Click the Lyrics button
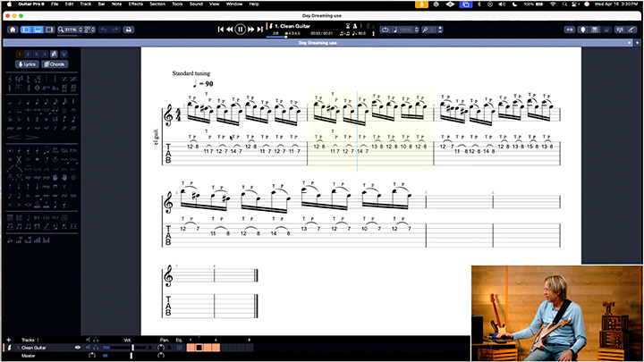The height and width of the screenshot is (362, 644). click(27, 64)
